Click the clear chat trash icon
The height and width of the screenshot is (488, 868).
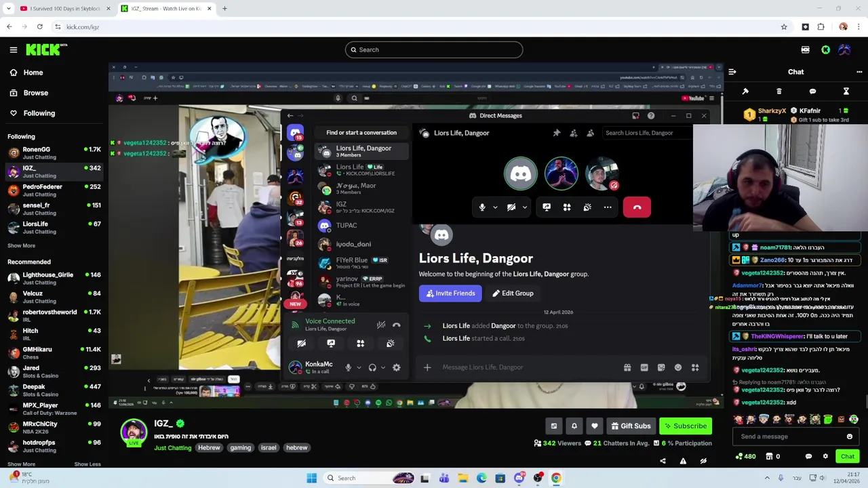(779, 91)
